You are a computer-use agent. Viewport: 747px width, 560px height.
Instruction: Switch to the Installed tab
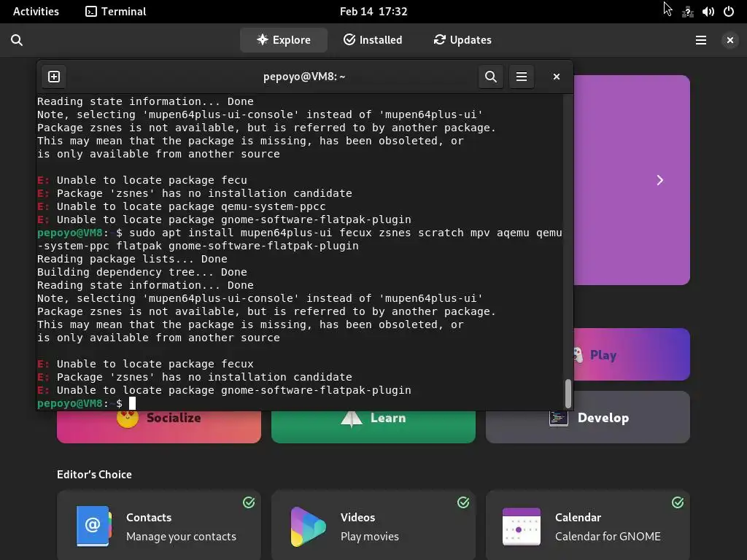click(373, 40)
